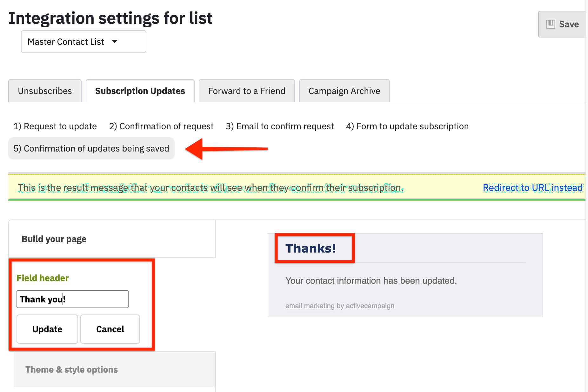The width and height of the screenshot is (588, 392).
Task: Click into the Field header text input
Action: 72,299
